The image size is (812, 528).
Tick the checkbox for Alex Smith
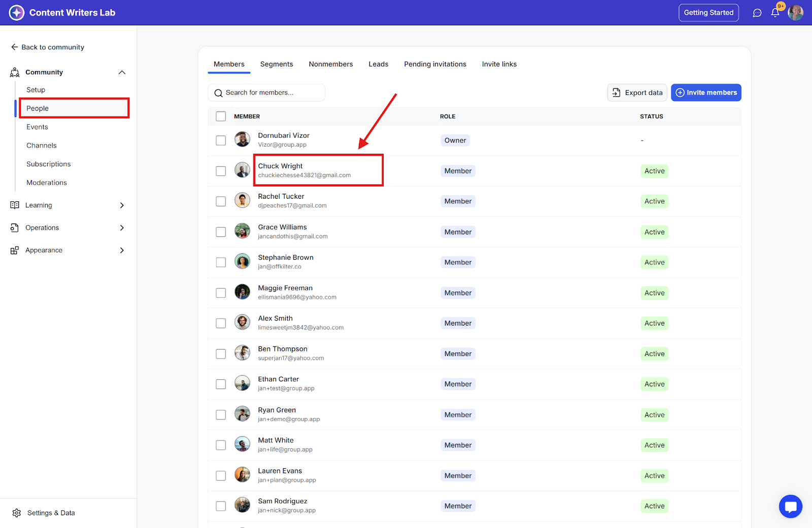[221, 323]
